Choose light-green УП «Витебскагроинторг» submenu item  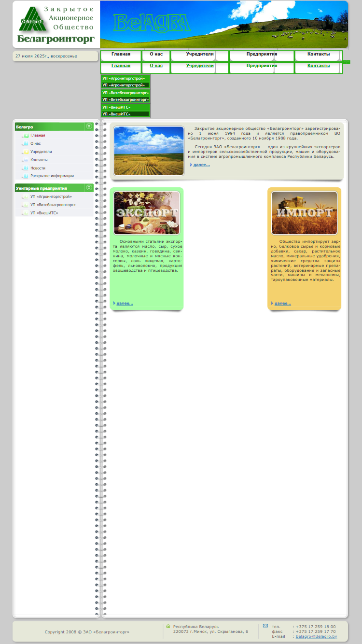tap(125, 93)
